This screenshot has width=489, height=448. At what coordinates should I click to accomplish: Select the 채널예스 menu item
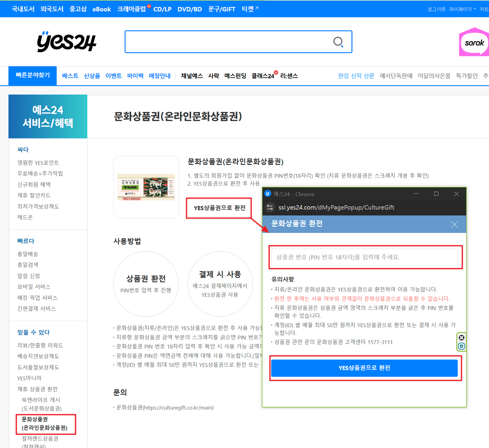(x=192, y=76)
